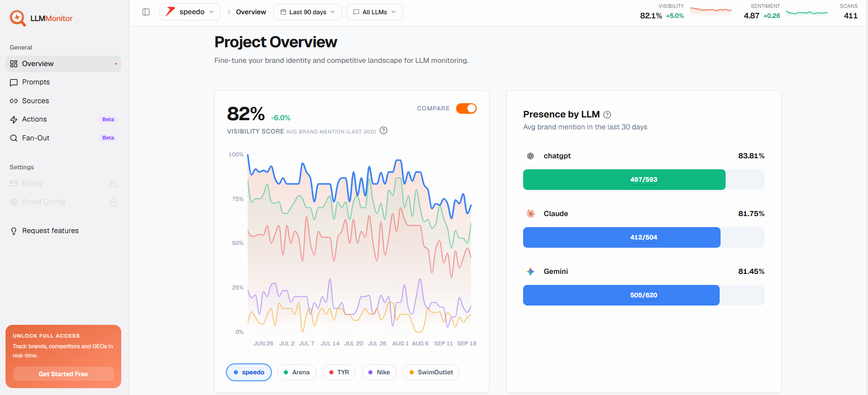Image resolution: width=868 pixels, height=395 pixels.
Task: Toggle SwimOutlet series in chart legend
Action: 431,372
